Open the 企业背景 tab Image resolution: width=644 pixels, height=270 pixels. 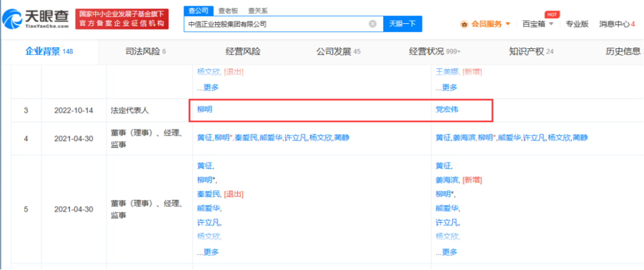(49, 52)
